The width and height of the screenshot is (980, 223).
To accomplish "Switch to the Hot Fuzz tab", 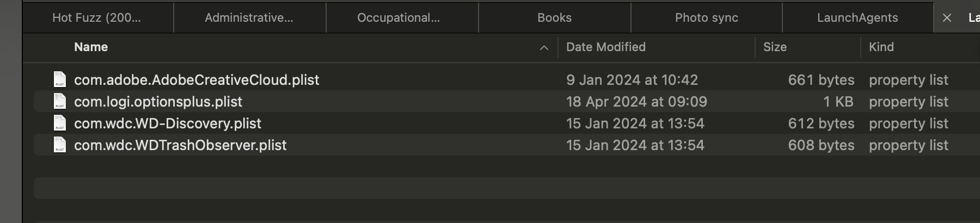I will pos(97,18).
